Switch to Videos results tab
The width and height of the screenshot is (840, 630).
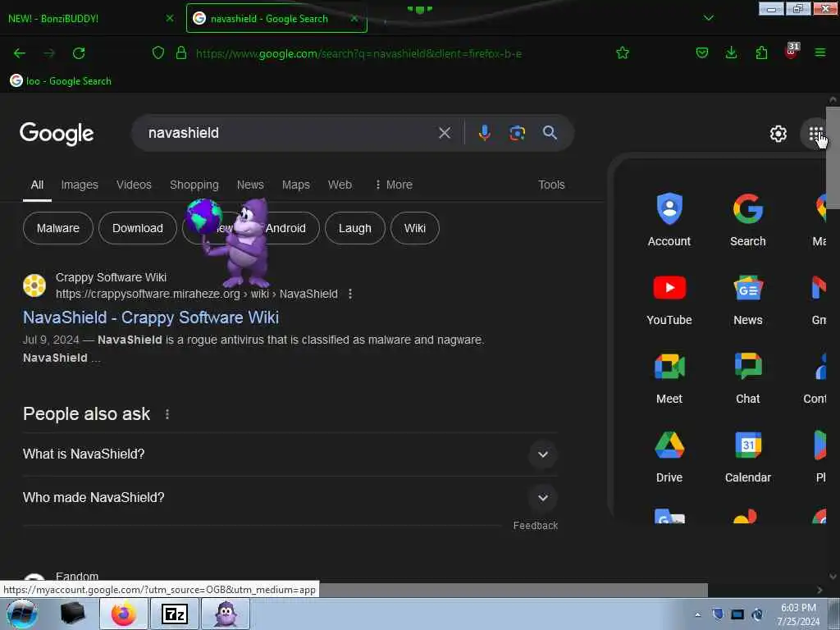pyautogui.click(x=134, y=185)
